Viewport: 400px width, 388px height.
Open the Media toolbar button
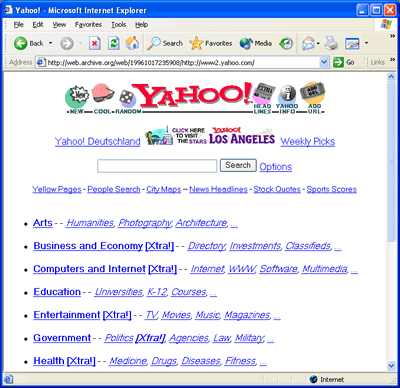point(256,43)
